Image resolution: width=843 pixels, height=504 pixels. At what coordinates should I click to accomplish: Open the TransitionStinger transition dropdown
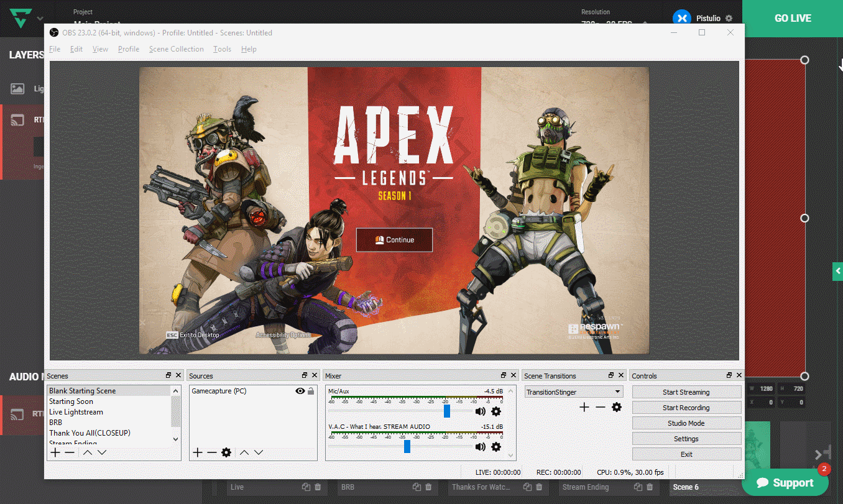pos(574,392)
